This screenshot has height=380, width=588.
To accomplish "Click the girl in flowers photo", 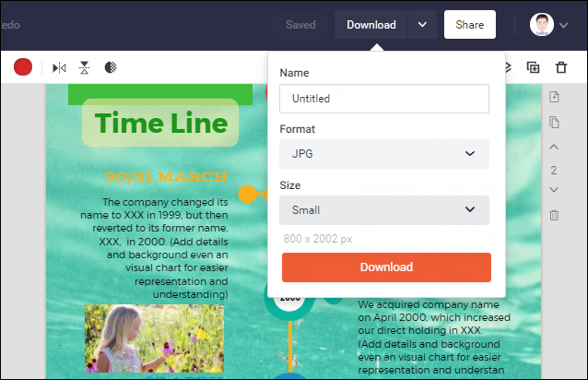I will click(154, 338).
